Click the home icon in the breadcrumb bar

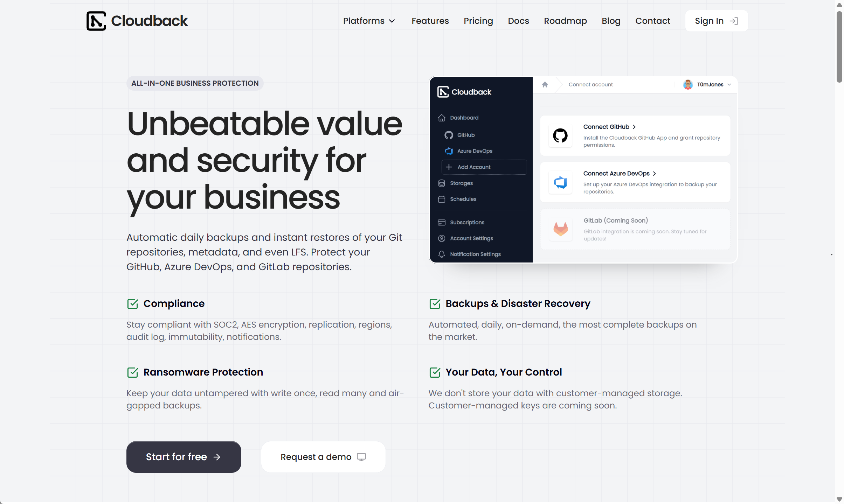pyautogui.click(x=545, y=84)
